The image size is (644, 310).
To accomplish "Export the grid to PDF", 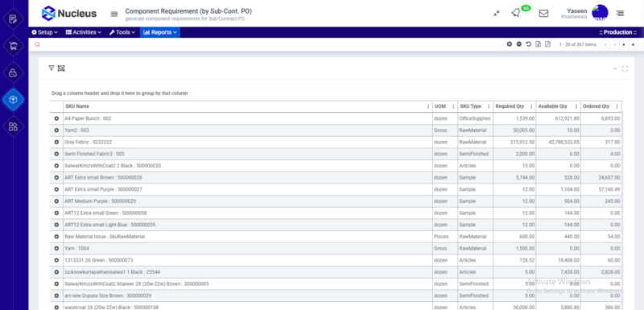I will click(x=547, y=44).
